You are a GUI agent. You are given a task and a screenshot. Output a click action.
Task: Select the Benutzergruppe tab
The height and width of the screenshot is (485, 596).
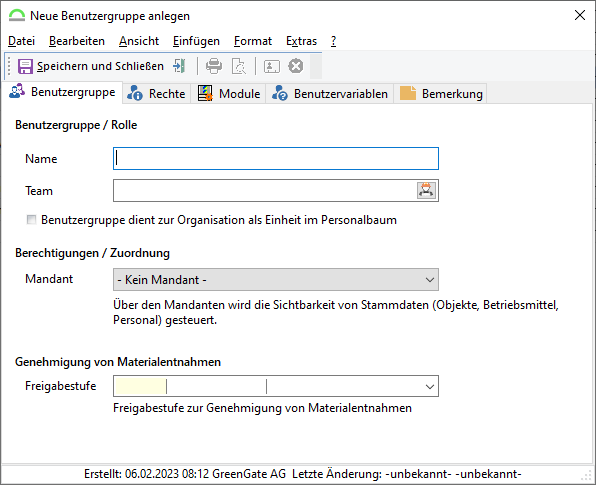[62, 92]
